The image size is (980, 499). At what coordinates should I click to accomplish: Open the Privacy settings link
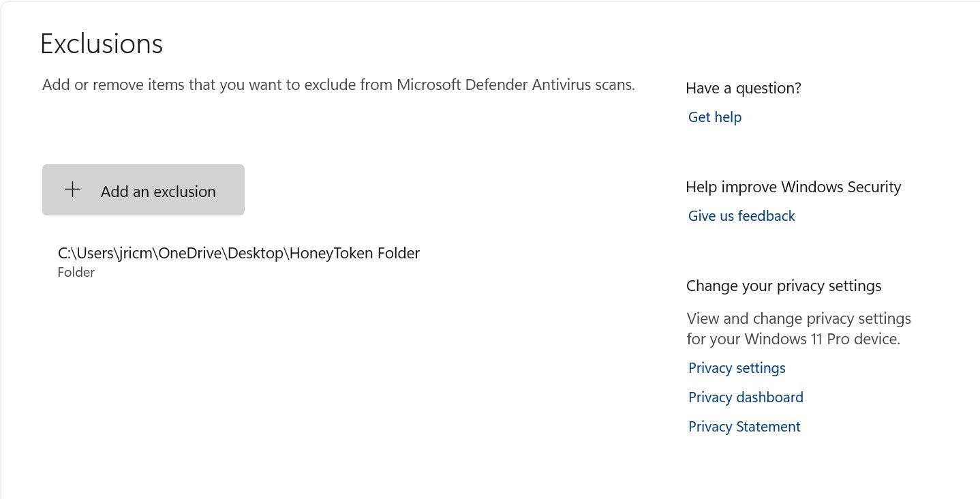[x=737, y=368]
